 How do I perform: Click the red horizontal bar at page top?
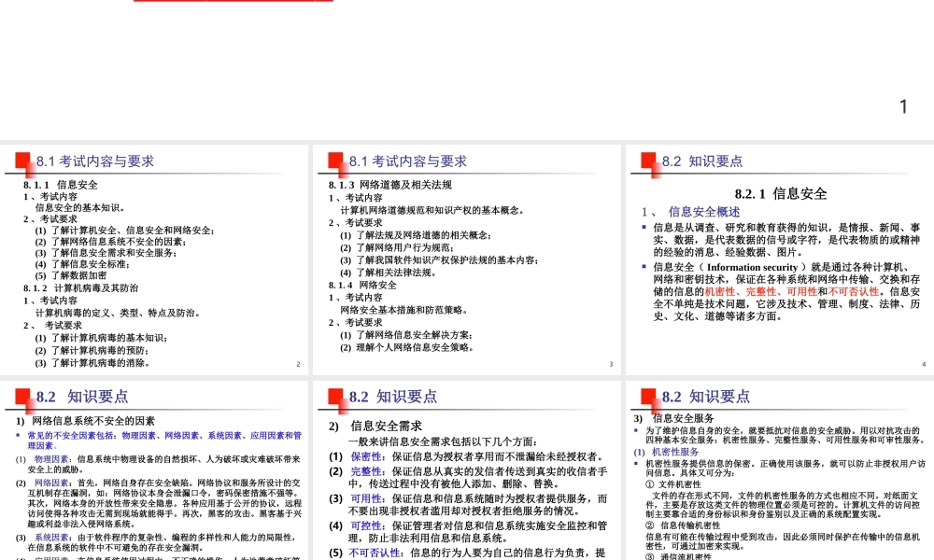tap(233, 3)
